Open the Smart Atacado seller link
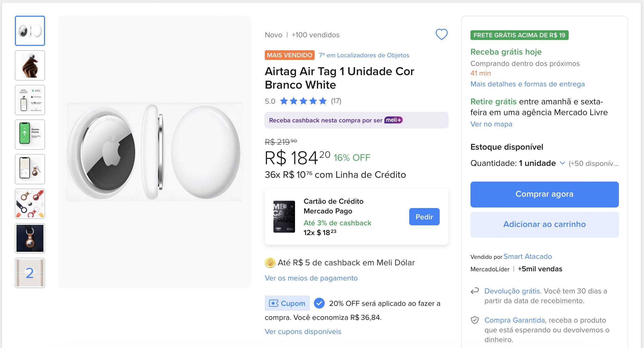Image resolution: width=644 pixels, height=348 pixels. (527, 256)
